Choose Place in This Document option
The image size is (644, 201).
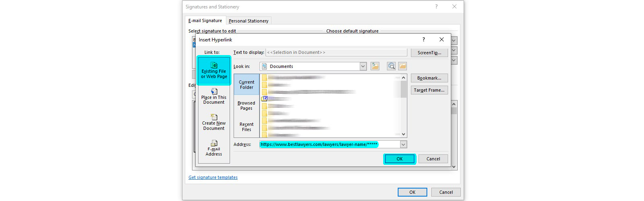coord(214,96)
